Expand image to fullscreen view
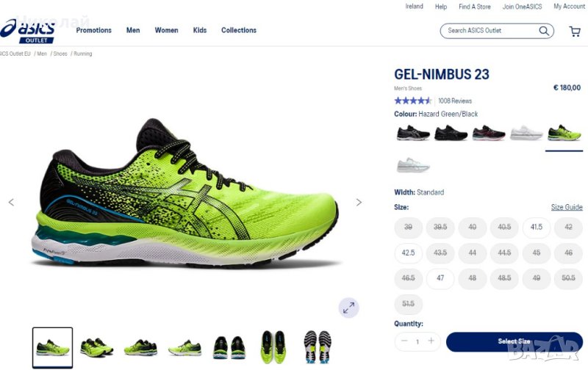Image resolution: width=588 pixels, height=370 pixels. point(348,308)
